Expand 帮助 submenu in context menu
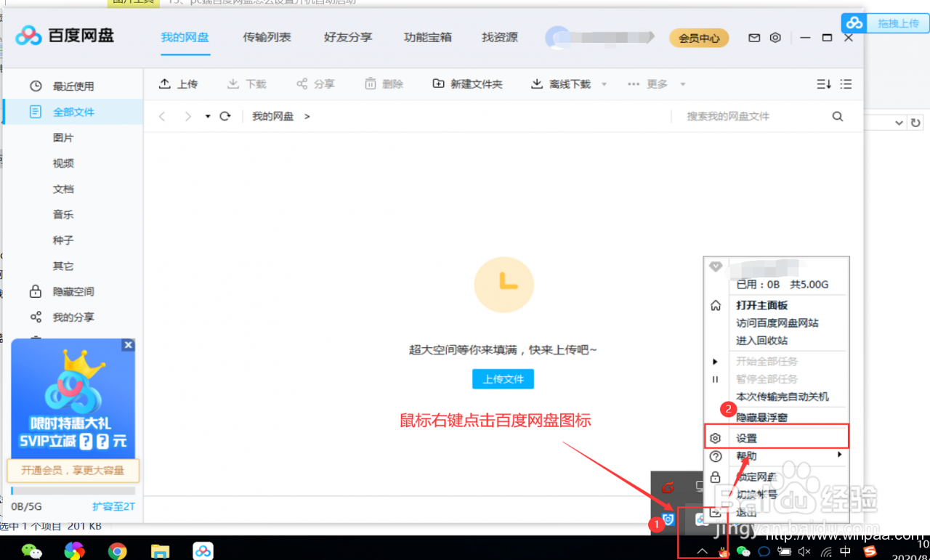Screen dimensions: 930x560 [x=777, y=456]
